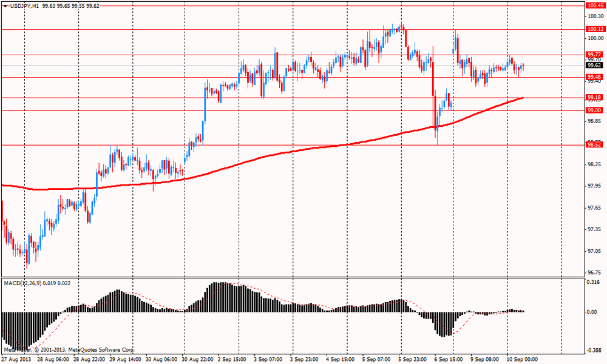Click the 29 Aug 14:00 time label
This screenshot has width=607, height=364.
(126, 359)
